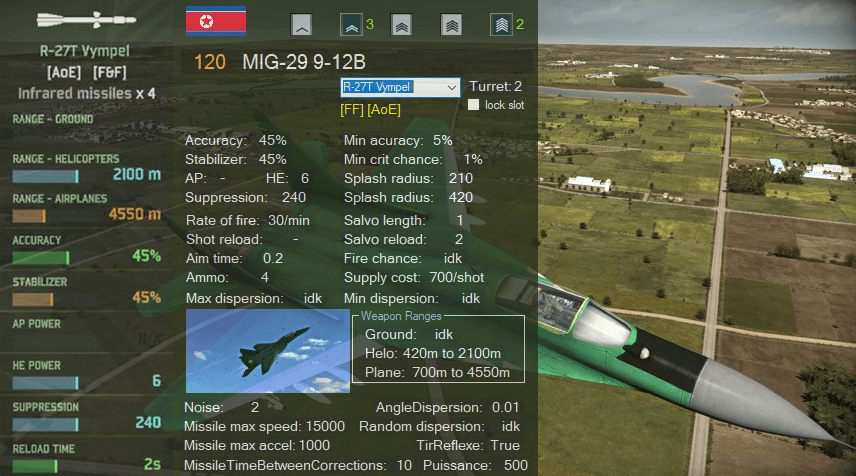Image resolution: width=856 pixels, height=476 pixels.
Task: Select the four-chevron veterancy icon
Action: (x=451, y=25)
